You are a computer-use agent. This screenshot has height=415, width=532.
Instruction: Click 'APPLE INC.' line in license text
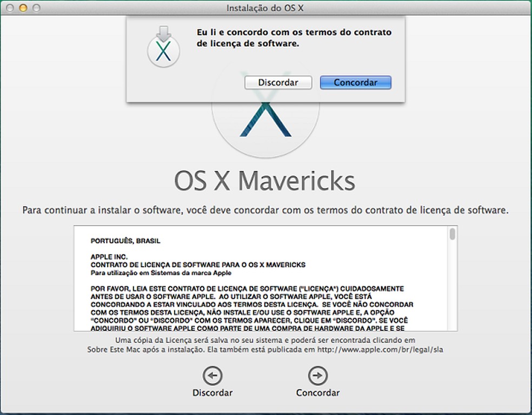click(x=109, y=257)
